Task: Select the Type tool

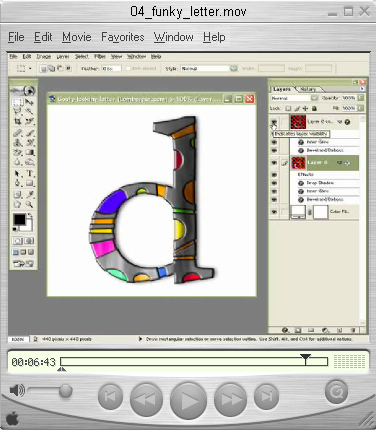Action: click(29, 173)
